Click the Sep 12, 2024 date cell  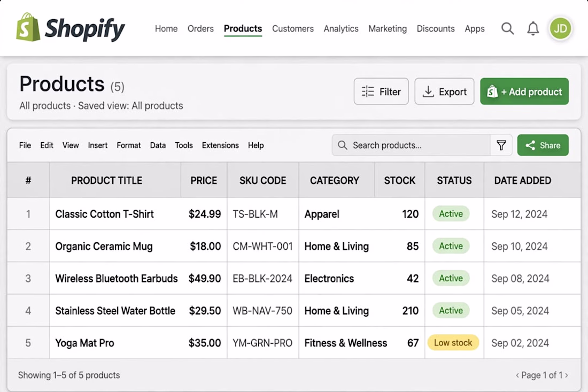(520, 214)
